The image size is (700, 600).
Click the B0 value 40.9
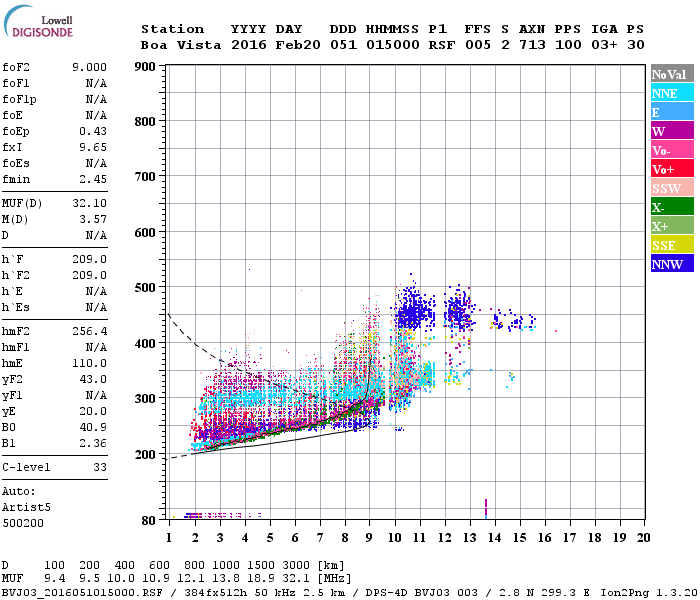point(93,427)
